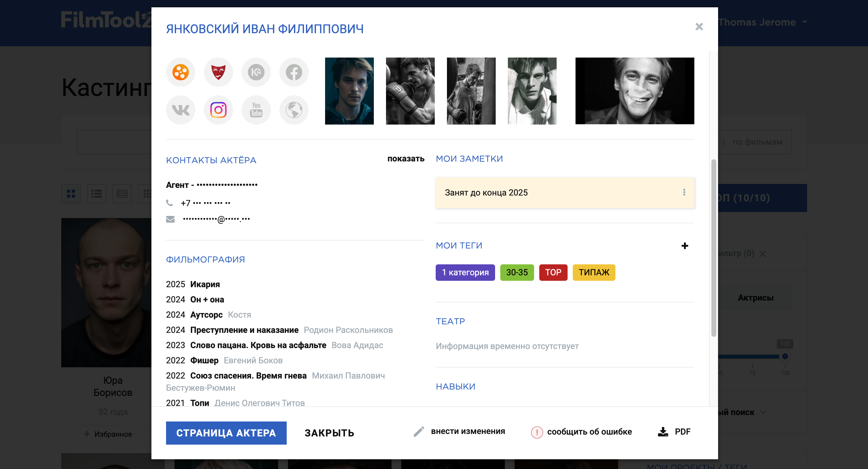Open the white shirt portrait photo

pos(532,91)
